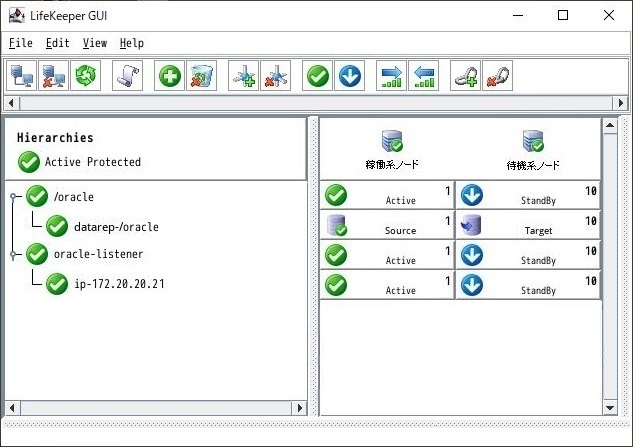Click the Active status cell for /oracle
The height and width of the screenshot is (447, 633).
coord(387,195)
